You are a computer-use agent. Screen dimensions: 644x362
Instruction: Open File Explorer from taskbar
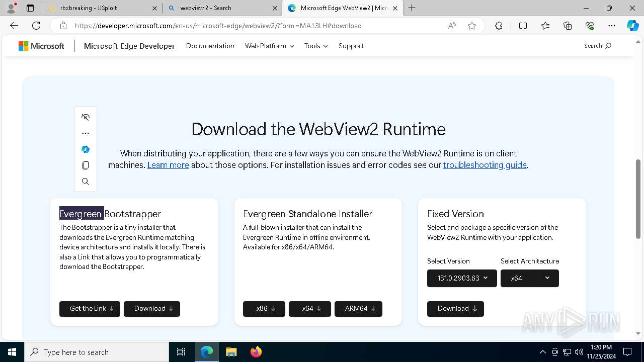[231, 352]
